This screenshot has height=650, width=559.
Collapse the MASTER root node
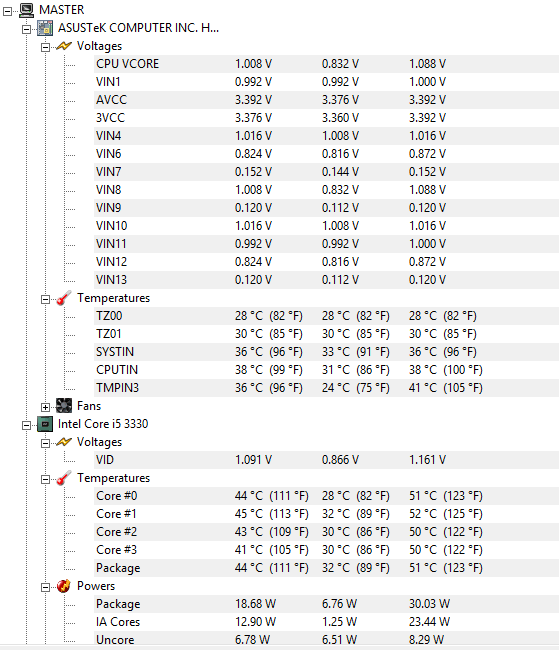point(7,11)
